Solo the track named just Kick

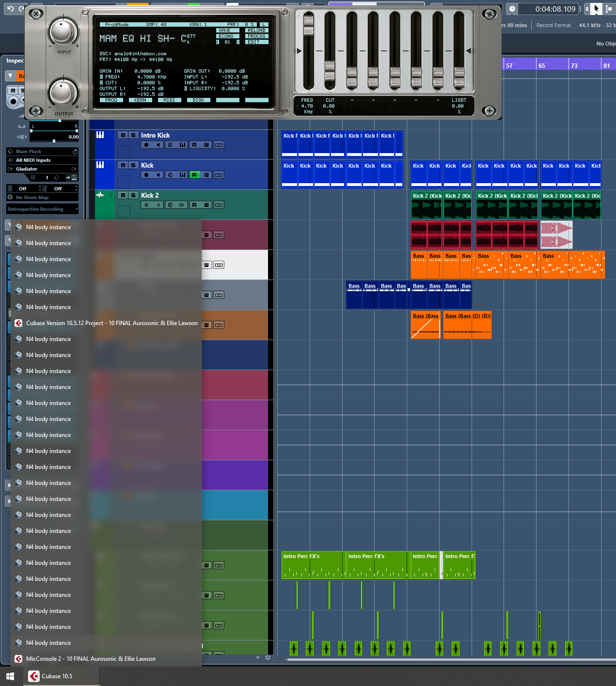point(133,165)
